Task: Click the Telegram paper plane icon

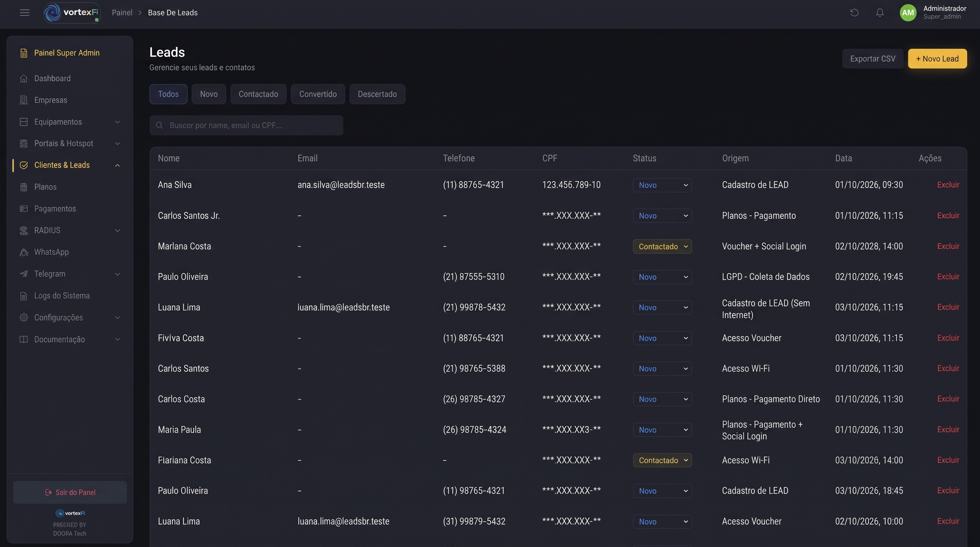Action: point(24,274)
